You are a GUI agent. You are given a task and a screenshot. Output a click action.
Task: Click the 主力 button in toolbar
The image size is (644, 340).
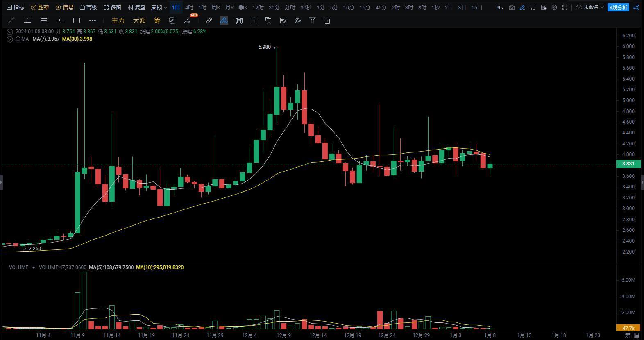tap(118, 20)
